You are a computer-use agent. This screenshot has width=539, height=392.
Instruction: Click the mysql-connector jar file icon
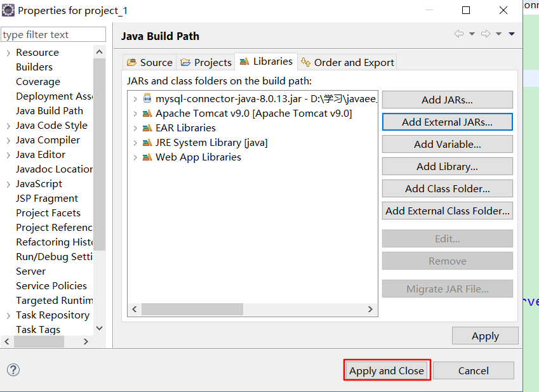pyautogui.click(x=146, y=98)
